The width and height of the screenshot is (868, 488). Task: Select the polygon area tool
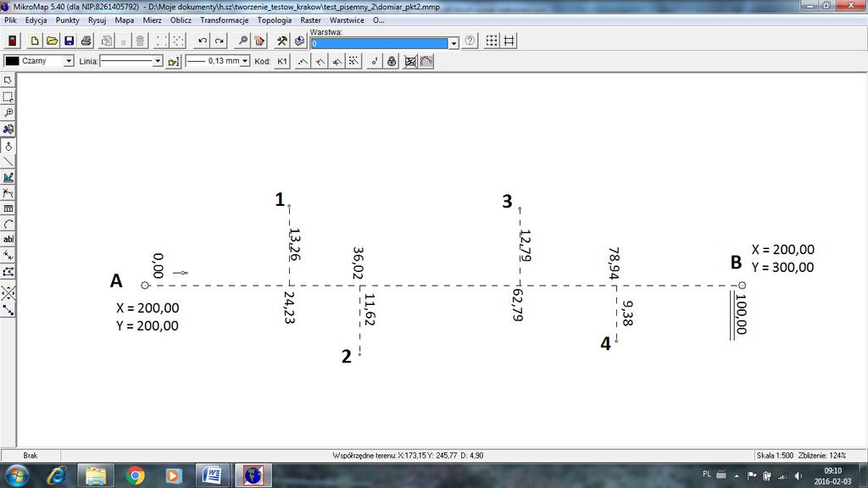pyautogui.click(x=8, y=272)
